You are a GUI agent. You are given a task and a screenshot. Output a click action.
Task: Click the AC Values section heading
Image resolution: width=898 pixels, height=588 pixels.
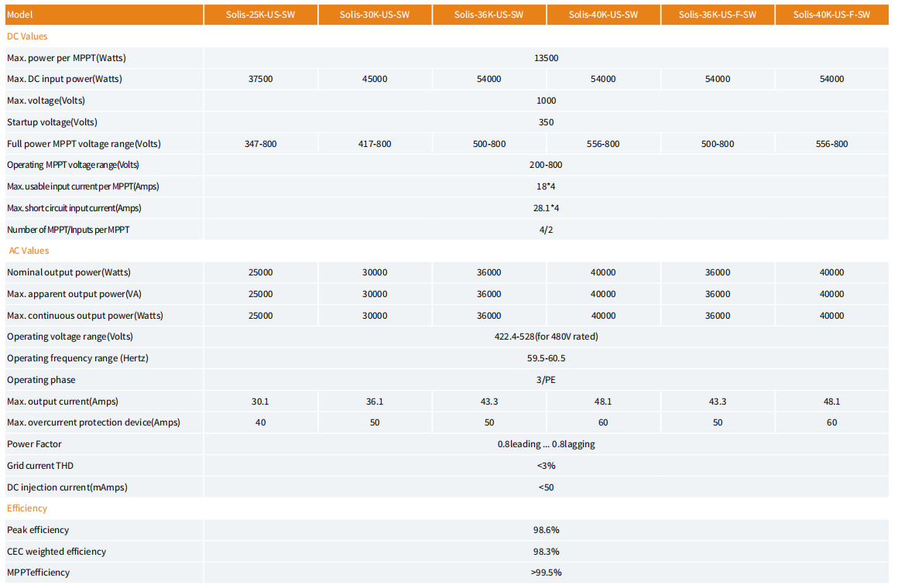(29, 251)
